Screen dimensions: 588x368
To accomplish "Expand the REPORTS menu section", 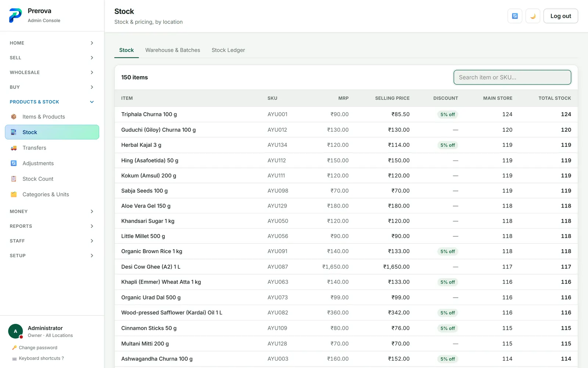I will tap(52, 226).
